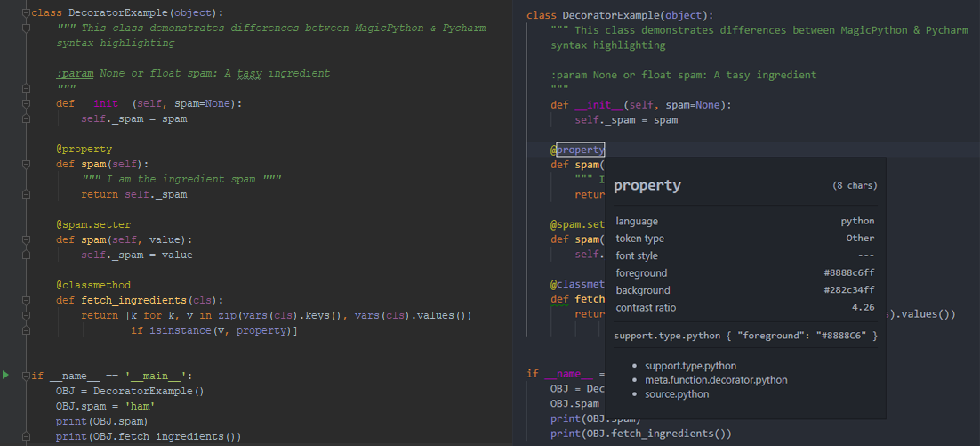Toggle fold marker beside the docstring's closing quotes
This screenshot has width=980, height=446.
[x=26, y=88]
